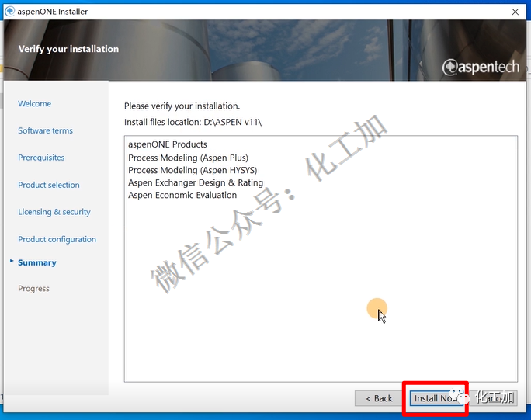The height and width of the screenshot is (420, 531).
Task: Click the arrow marker beside Summary
Action: (11, 262)
